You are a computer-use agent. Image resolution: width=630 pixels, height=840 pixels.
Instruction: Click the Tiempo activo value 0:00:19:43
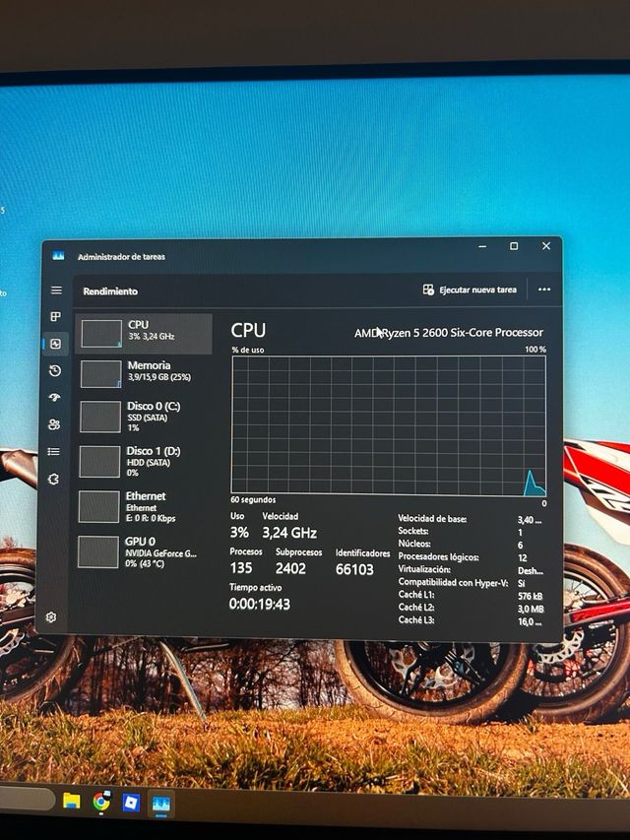pyautogui.click(x=260, y=605)
